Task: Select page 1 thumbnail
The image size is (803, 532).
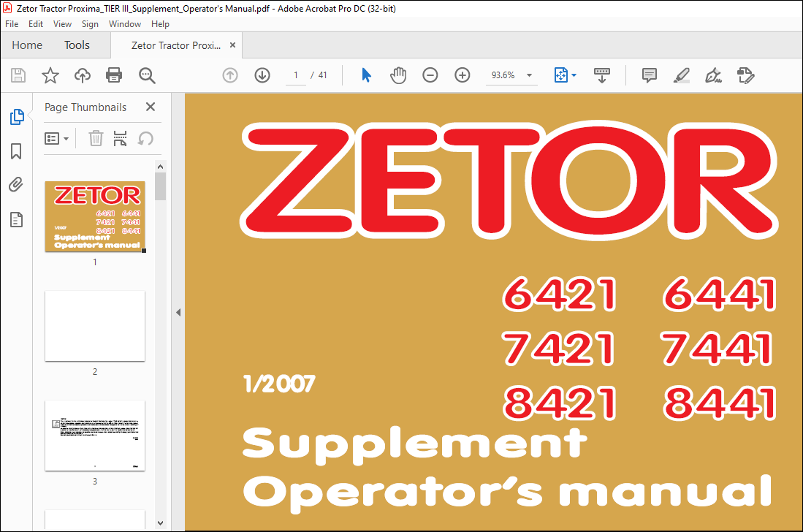Action: pos(95,216)
